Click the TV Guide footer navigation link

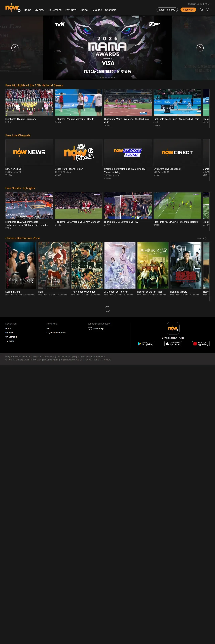[x=10, y=341]
